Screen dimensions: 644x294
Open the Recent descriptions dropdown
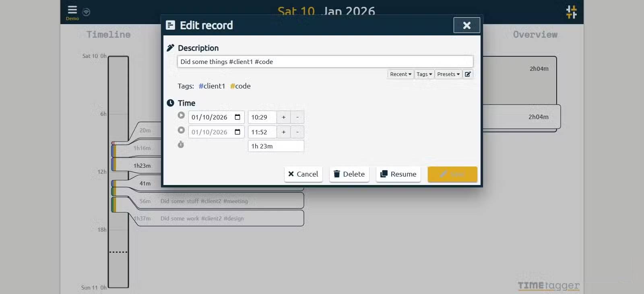click(x=400, y=74)
